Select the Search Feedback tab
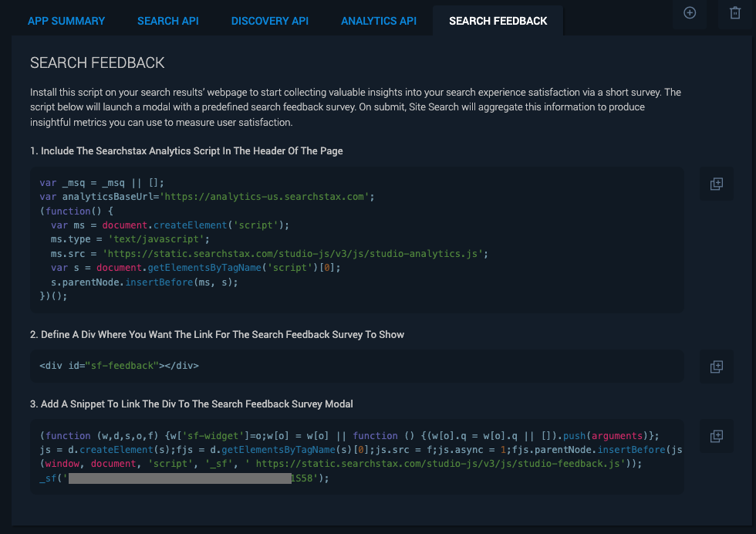 (x=498, y=22)
